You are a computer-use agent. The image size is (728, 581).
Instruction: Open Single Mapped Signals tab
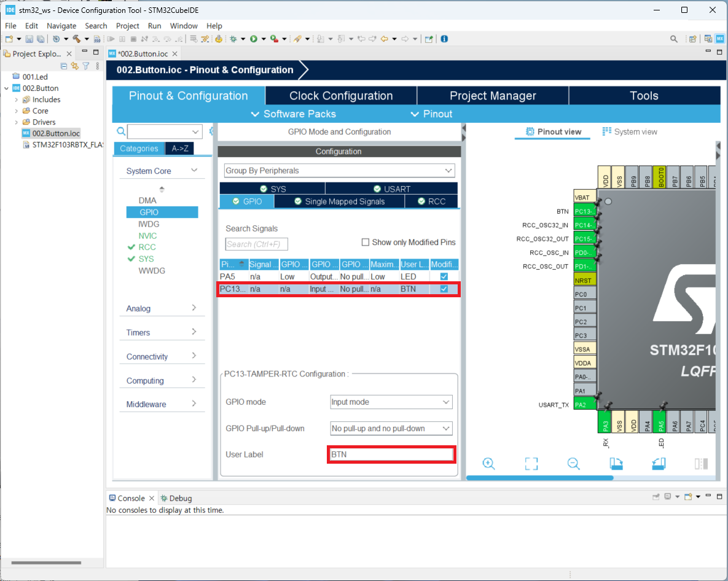(339, 201)
